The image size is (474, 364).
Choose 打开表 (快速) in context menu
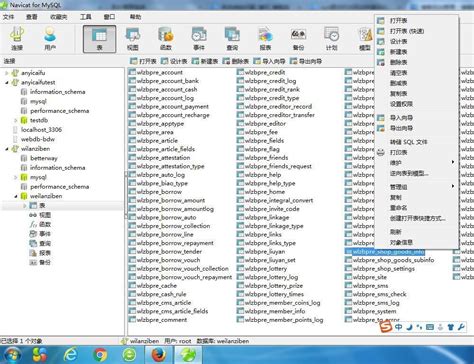417,31
